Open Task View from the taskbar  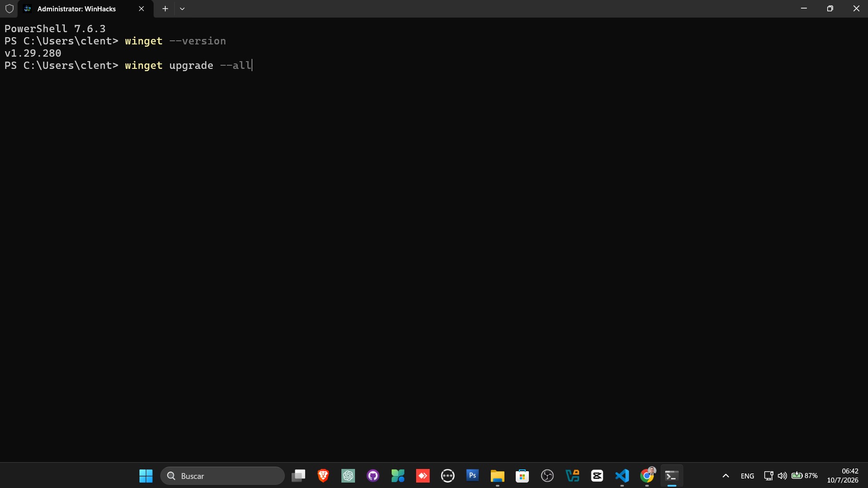tap(298, 476)
